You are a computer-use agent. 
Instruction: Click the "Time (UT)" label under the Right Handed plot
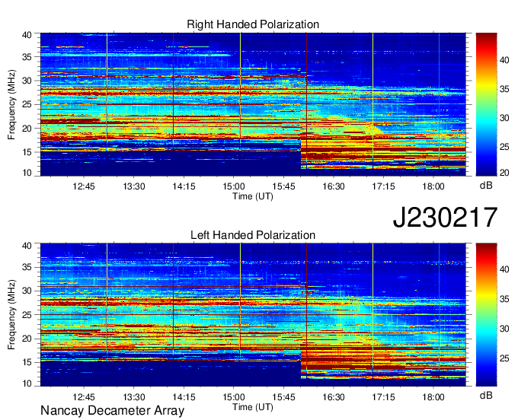[253, 196]
